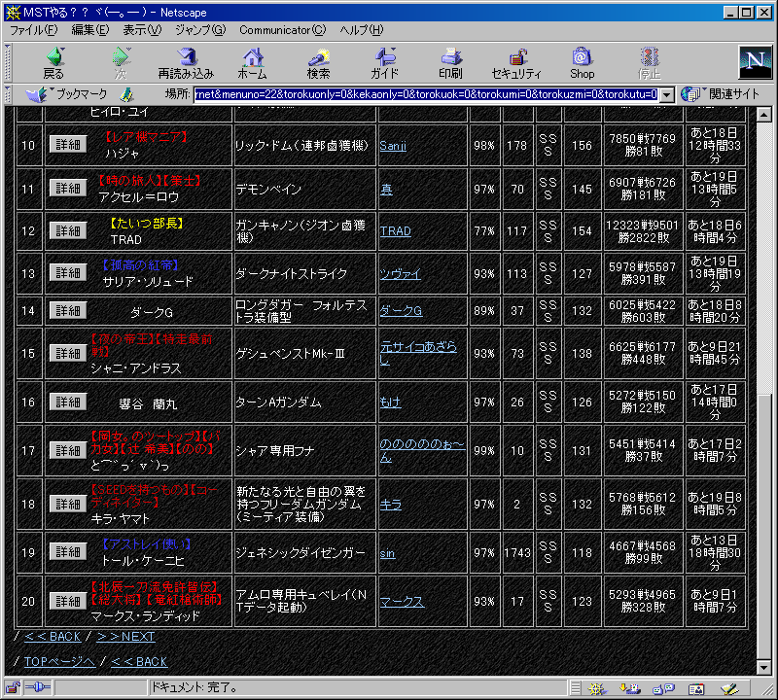Click <<BACK link beside TOPページへ
The height and width of the screenshot is (700, 778).
[139, 662]
